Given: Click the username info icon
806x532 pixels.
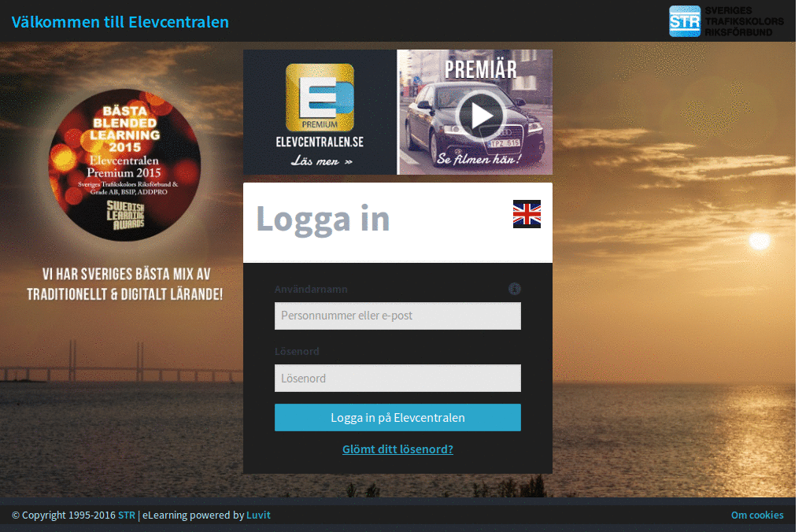Looking at the screenshot, I should [x=514, y=289].
